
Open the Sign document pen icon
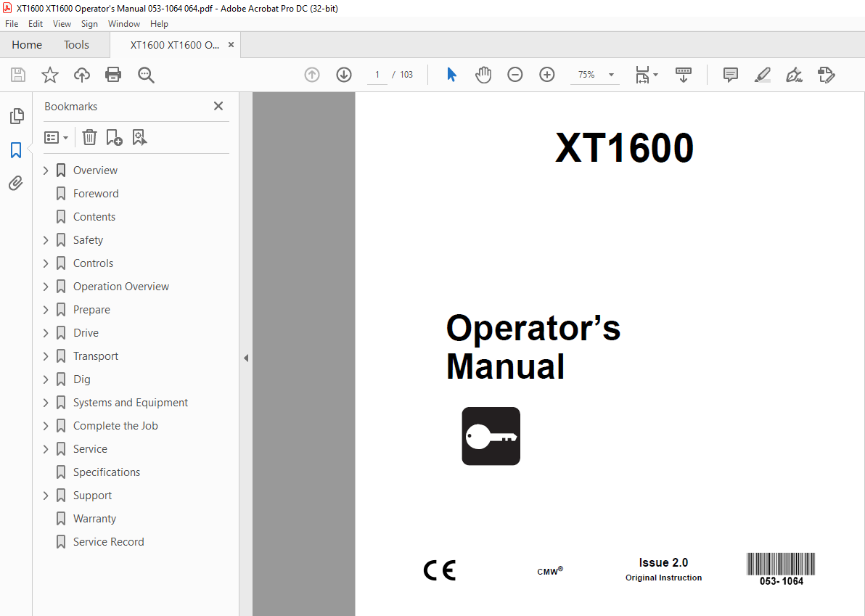coord(794,75)
